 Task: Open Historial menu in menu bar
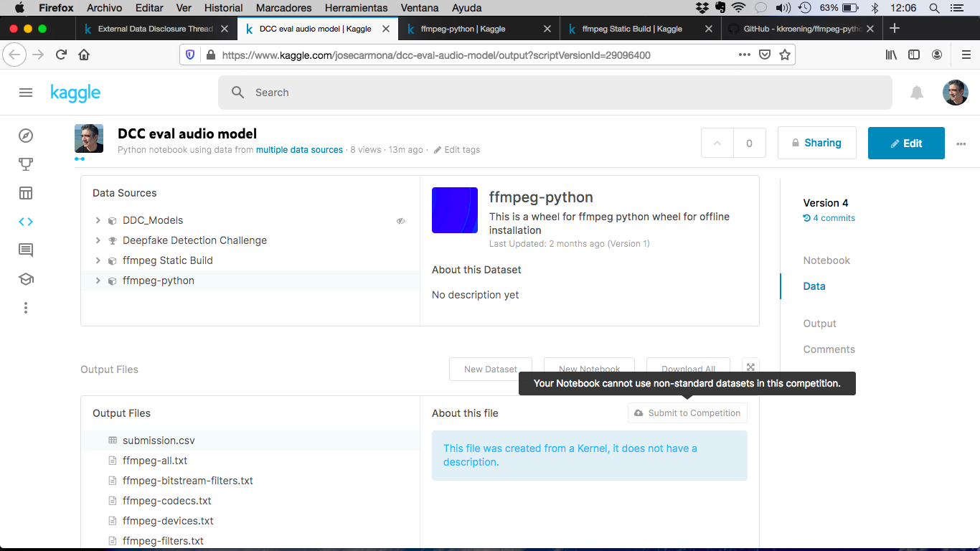[x=223, y=8]
